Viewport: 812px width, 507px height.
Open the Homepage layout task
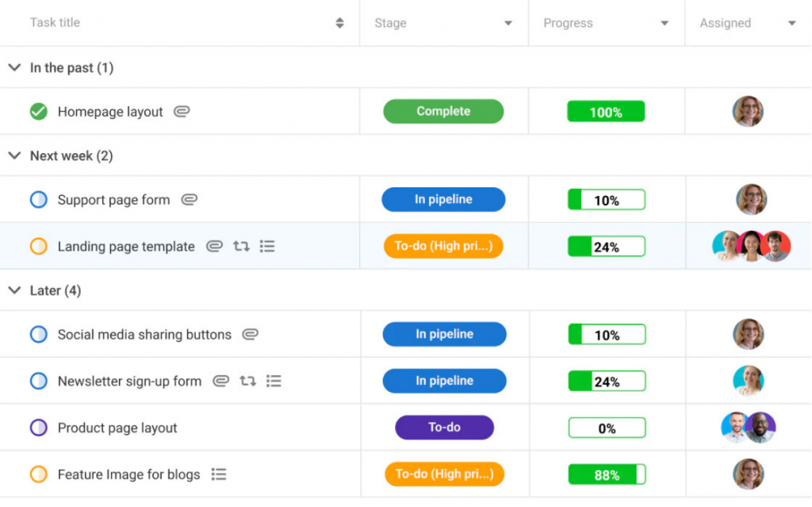pyautogui.click(x=110, y=111)
